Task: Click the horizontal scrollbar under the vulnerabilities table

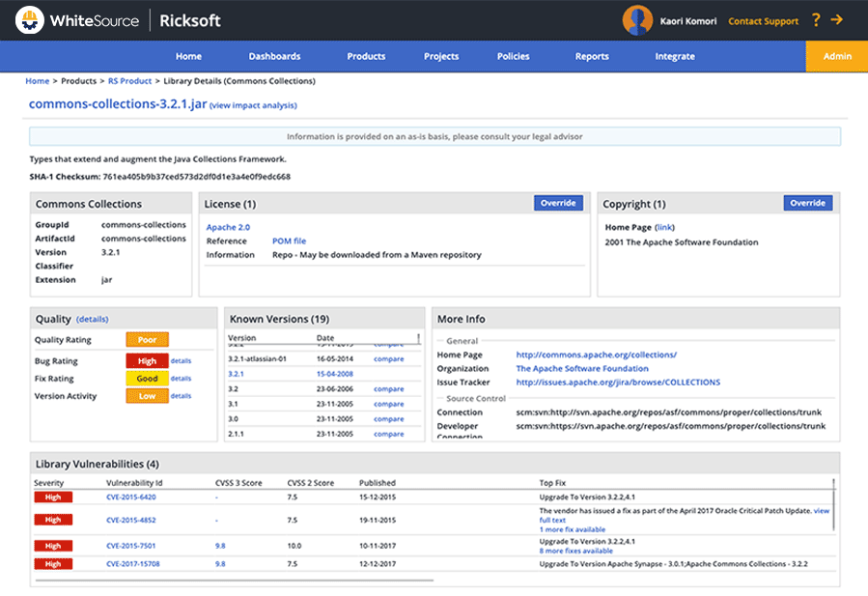Action: tap(235, 581)
